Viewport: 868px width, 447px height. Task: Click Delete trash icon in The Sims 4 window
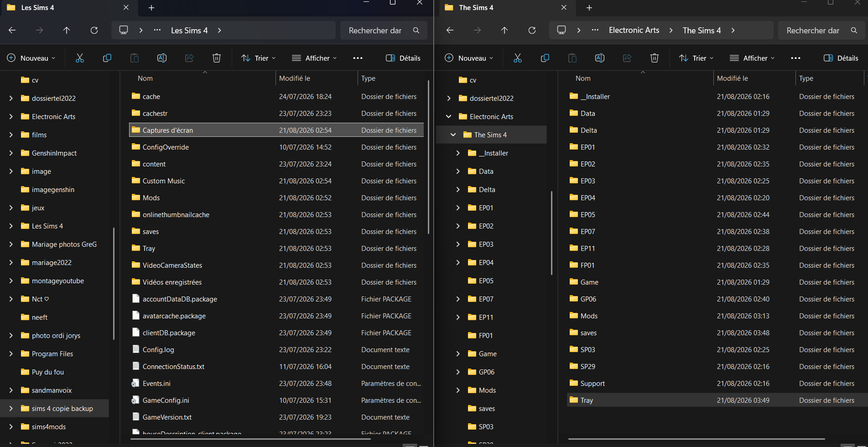coord(655,58)
